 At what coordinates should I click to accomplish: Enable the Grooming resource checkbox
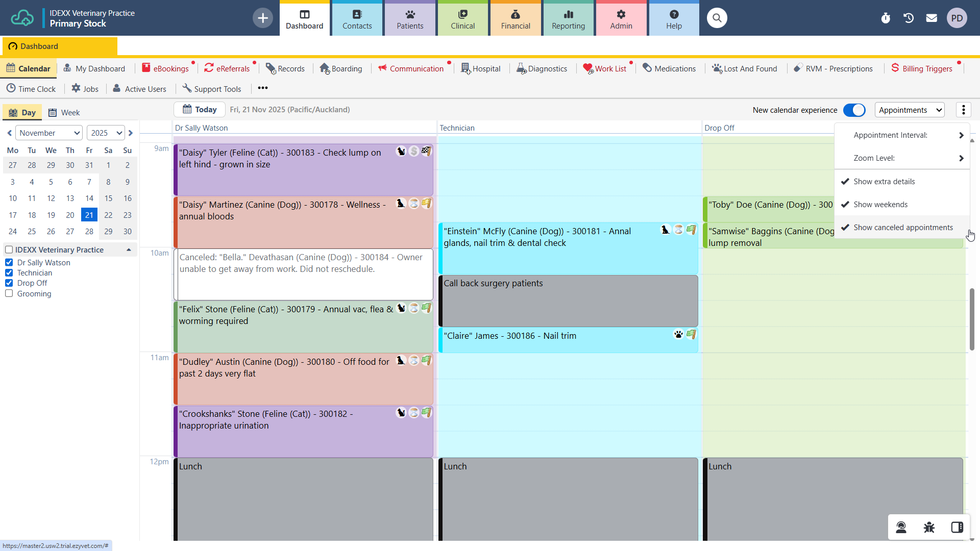click(9, 293)
